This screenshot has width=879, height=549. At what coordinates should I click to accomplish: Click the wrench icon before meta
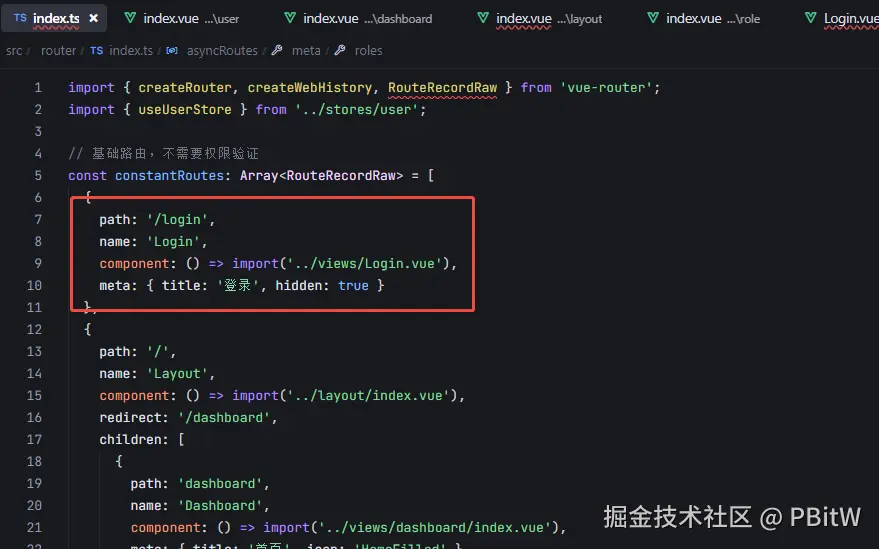(x=276, y=50)
